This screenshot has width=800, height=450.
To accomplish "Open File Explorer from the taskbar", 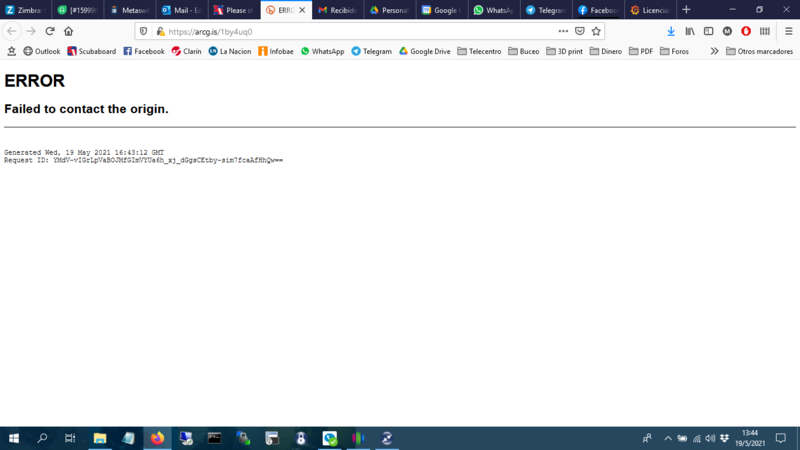I will pyautogui.click(x=100, y=438).
